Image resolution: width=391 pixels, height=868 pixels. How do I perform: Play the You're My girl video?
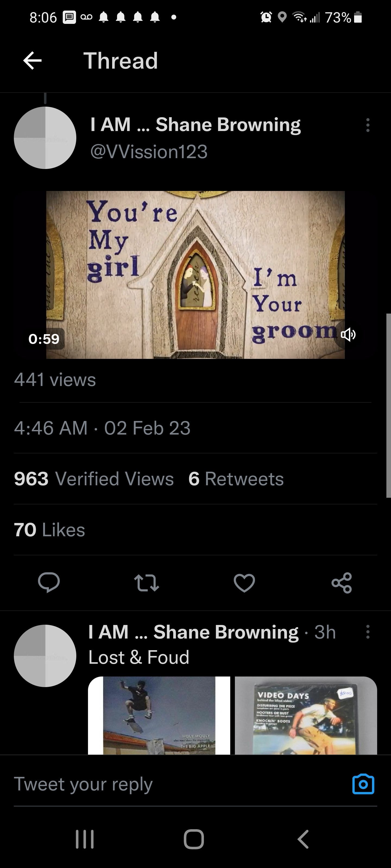pyautogui.click(x=195, y=275)
